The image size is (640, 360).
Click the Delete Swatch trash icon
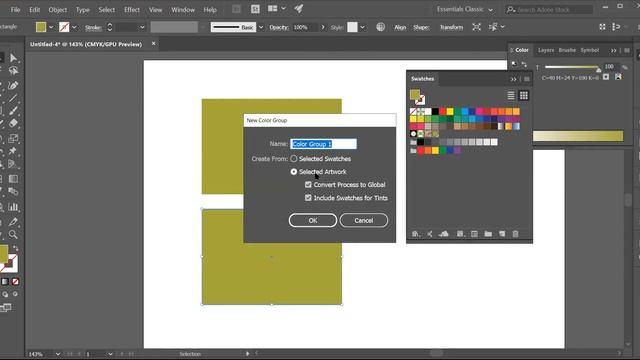coord(516,234)
